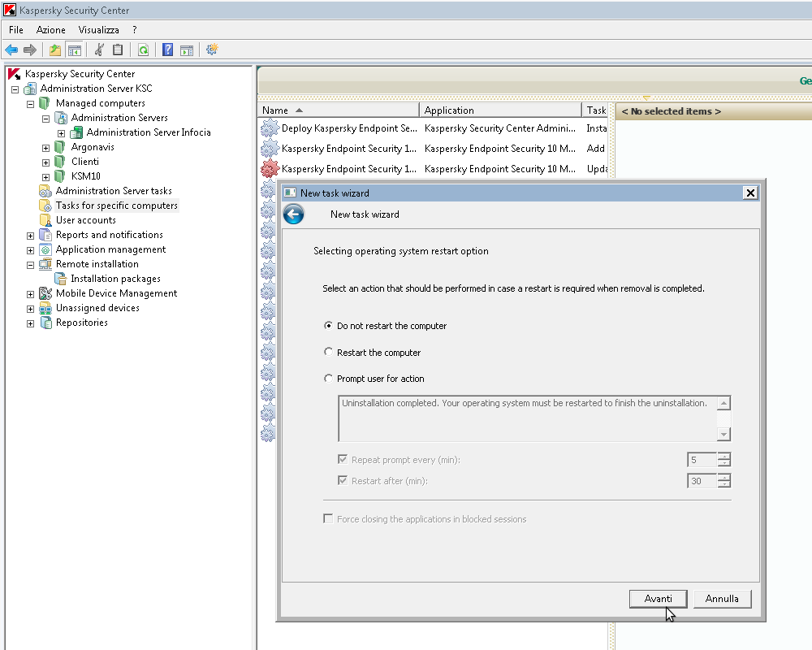
Task: Increase the "Repeat prompt every" spinner value
Action: 724,456
